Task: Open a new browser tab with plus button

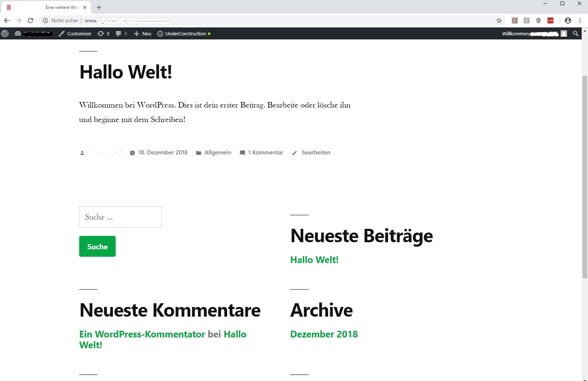Action: click(99, 7)
